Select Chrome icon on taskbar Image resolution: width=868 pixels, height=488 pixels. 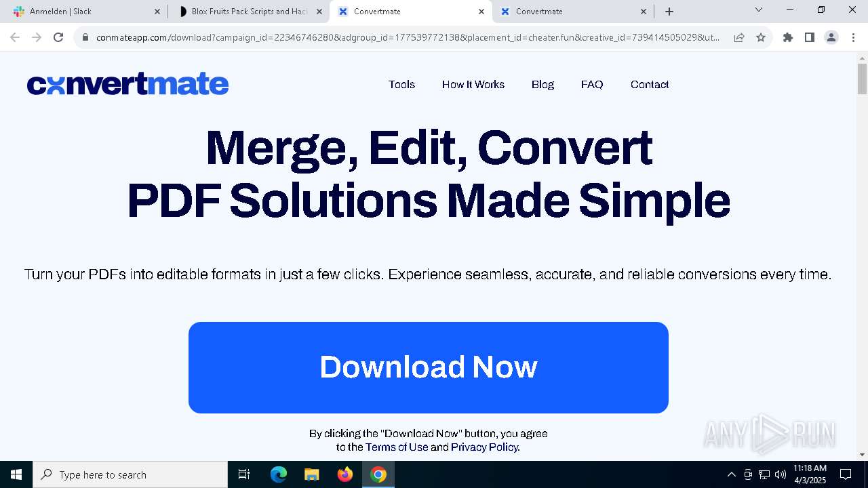coord(378,474)
